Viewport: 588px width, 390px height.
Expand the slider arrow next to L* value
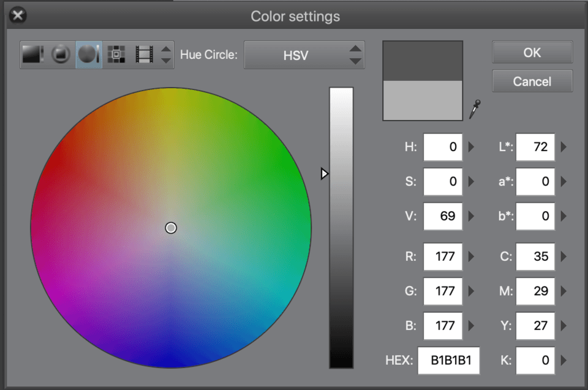pos(563,147)
